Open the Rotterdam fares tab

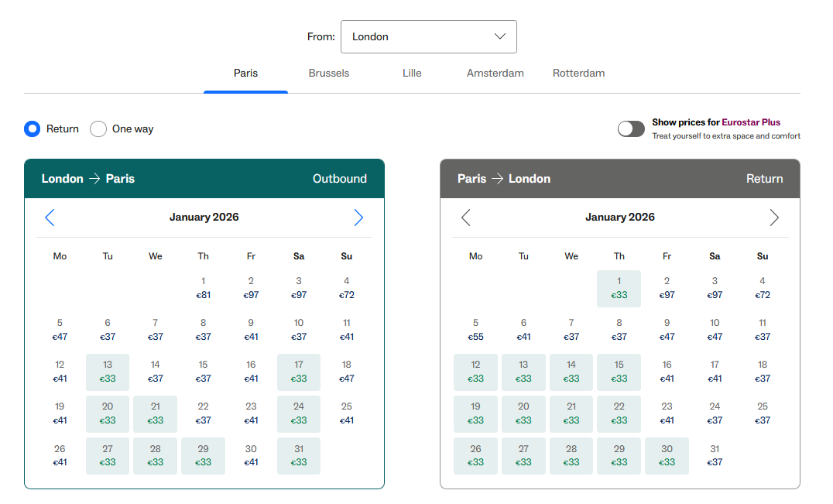578,73
